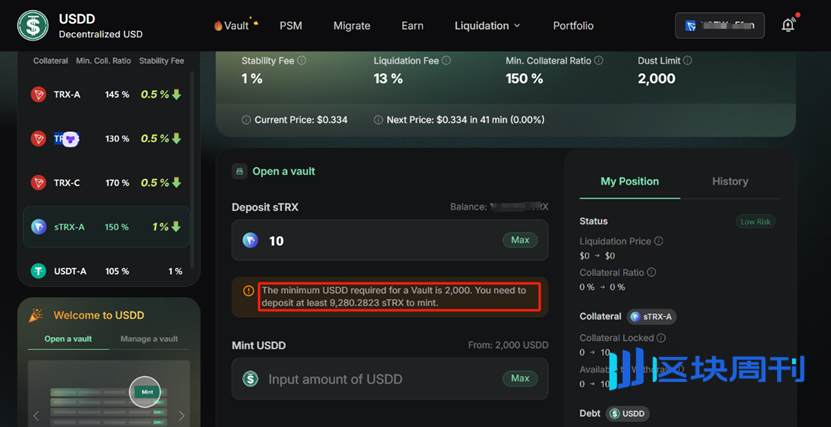Select the collateral row with 130 % ratio

tap(107, 139)
